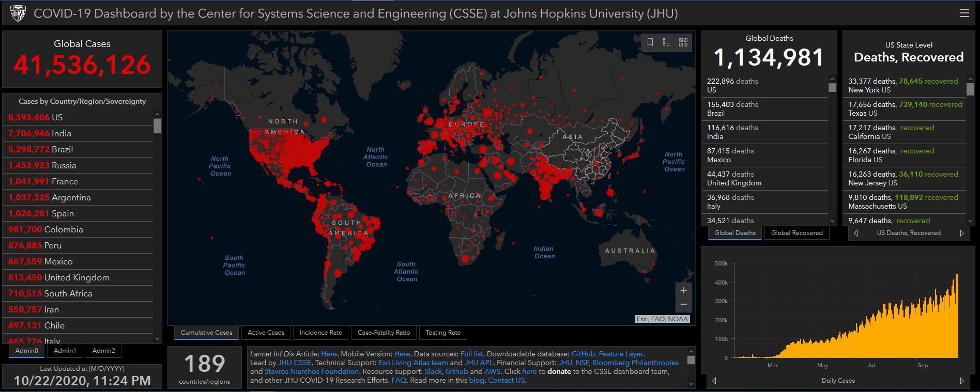Open the GitHub database link
Screen dimensions: 980x392
point(583,354)
